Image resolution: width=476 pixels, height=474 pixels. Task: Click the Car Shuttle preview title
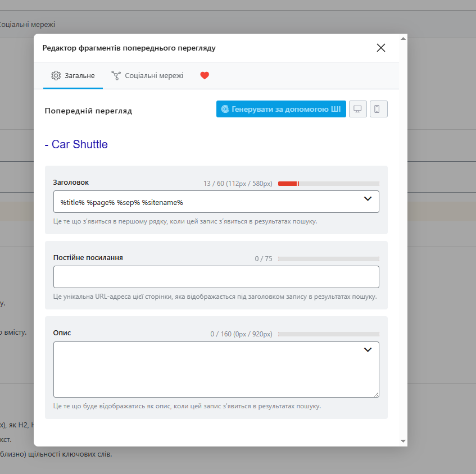[x=76, y=144]
